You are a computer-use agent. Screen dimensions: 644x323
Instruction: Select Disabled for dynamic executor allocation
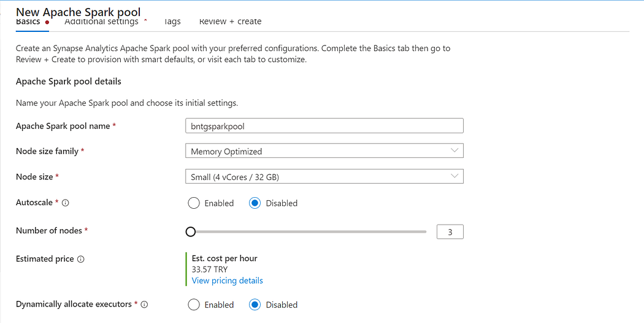click(255, 305)
